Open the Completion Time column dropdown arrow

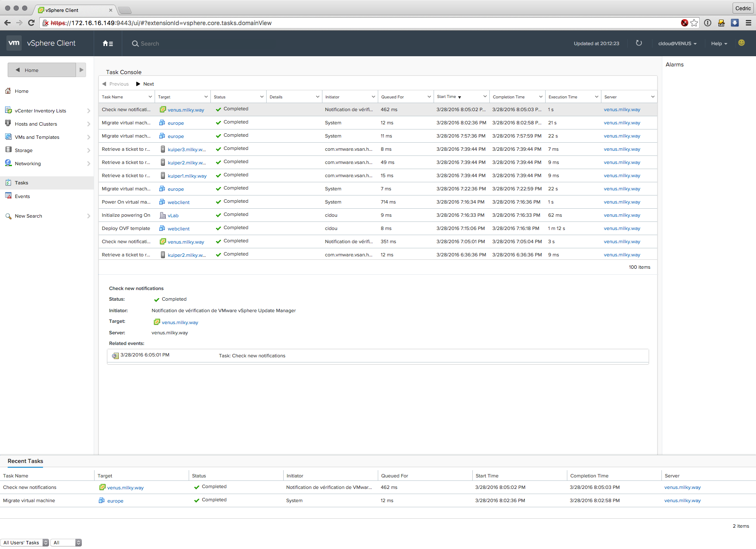pos(541,97)
